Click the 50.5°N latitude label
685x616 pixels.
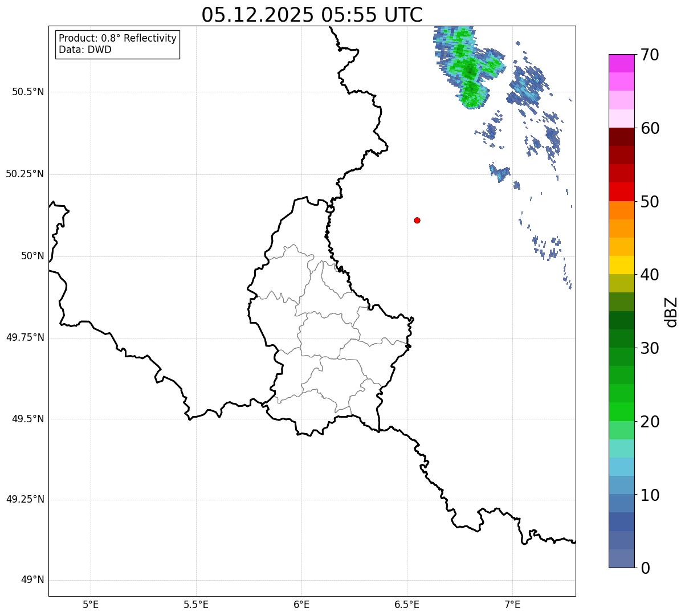click(28, 92)
